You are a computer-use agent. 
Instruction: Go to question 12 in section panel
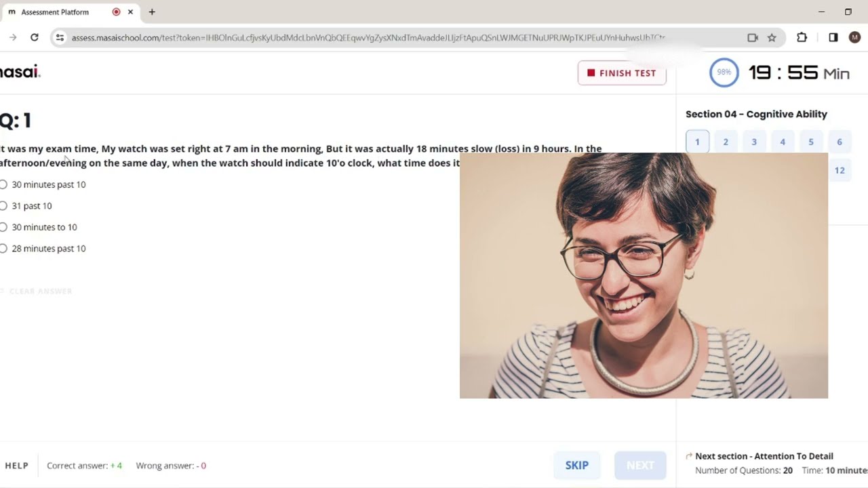pyautogui.click(x=840, y=170)
